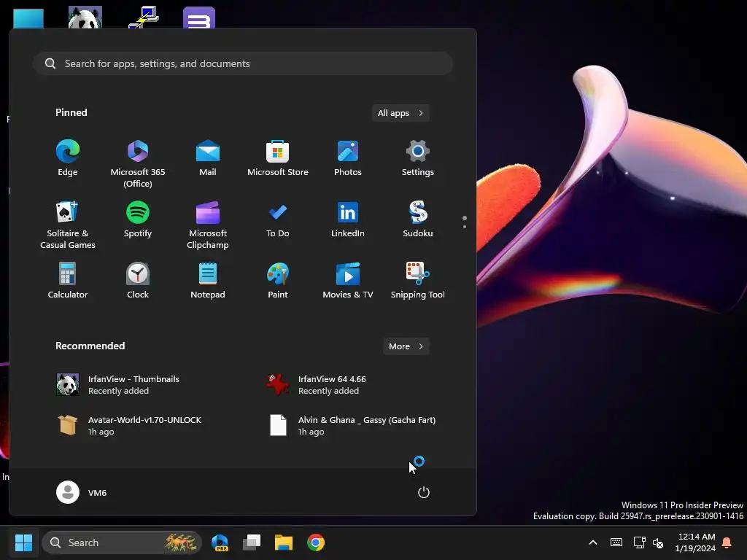Open Microsoft Clipchamp

208,225
